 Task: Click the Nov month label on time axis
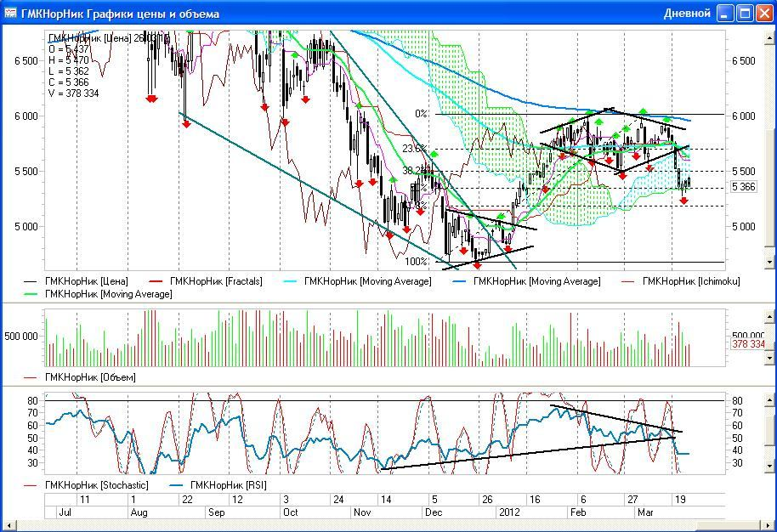[x=362, y=512]
